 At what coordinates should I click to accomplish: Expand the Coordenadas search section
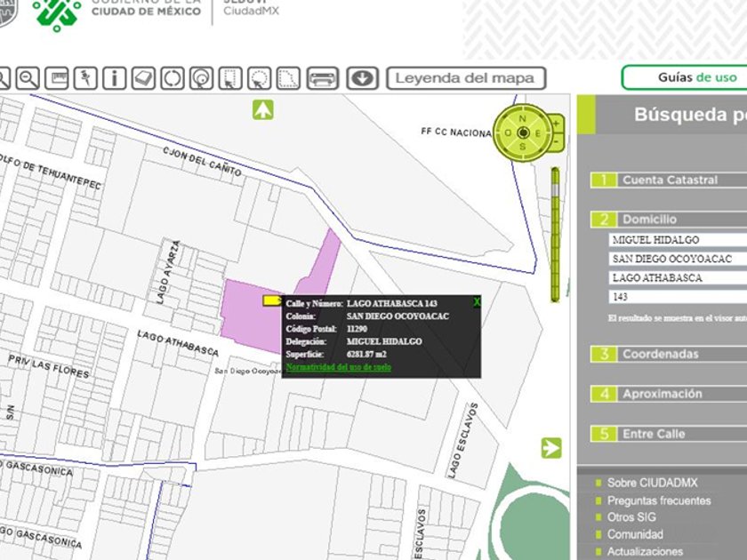tap(660, 354)
